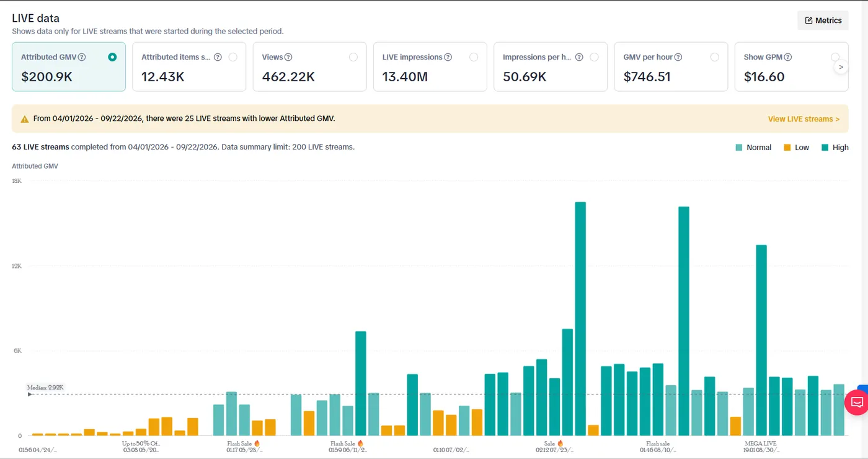Click the $16.60 Show GPM value
The width and height of the screenshot is (868, 459).
(764, 77)
